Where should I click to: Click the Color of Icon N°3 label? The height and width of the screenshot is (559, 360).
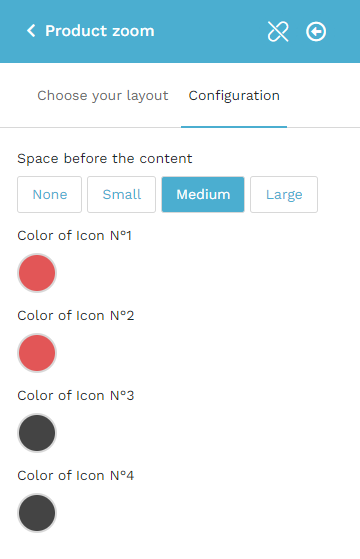[76, 396]
